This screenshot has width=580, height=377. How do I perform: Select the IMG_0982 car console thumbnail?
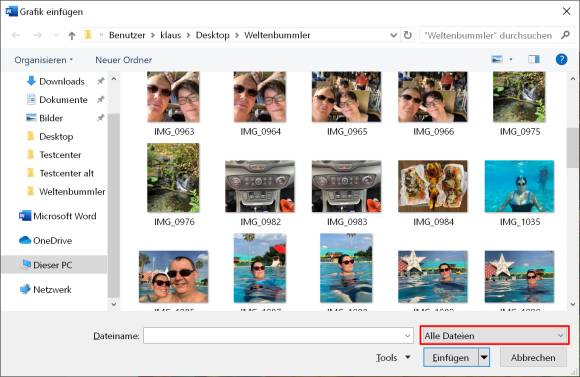260,186
